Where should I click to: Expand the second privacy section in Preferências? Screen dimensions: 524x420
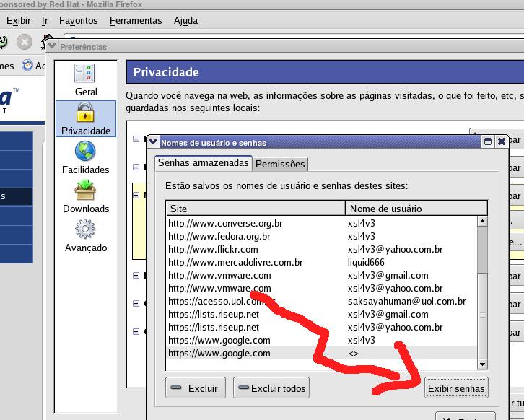136,167
